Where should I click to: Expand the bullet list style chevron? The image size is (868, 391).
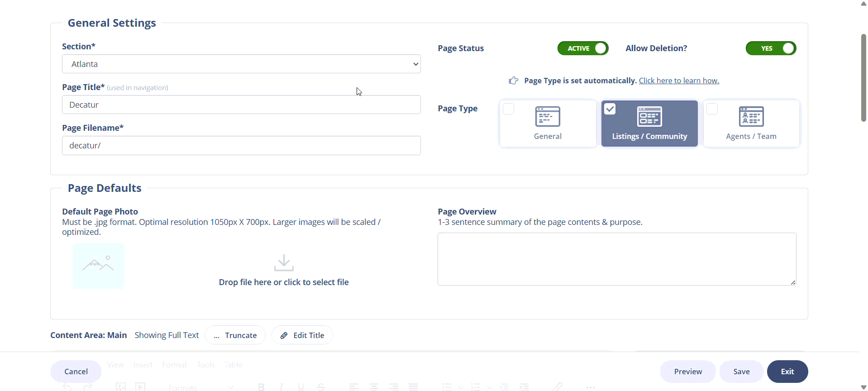[x=461, y=387]
